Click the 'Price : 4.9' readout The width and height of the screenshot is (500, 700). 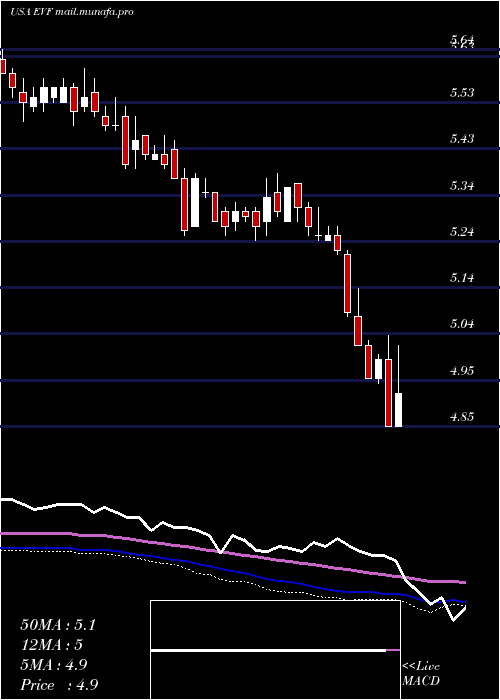click(59, 685)
